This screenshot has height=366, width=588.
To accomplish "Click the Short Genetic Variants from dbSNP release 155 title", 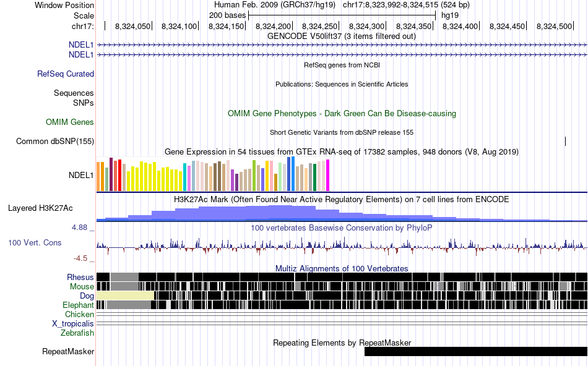I will point(342,133).
